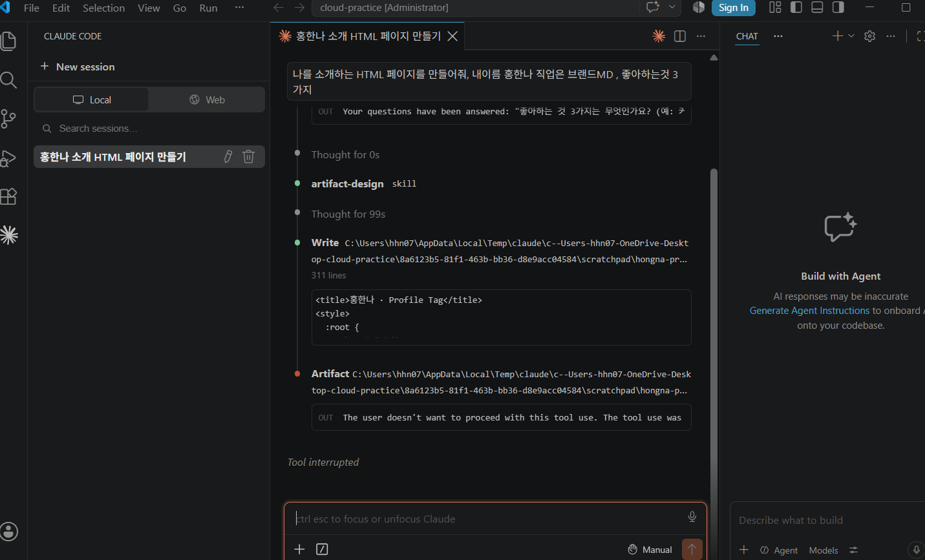Screen dimensions: 925x560
Task: Click microphone icon in Claude input box
Action: [692, 517]
